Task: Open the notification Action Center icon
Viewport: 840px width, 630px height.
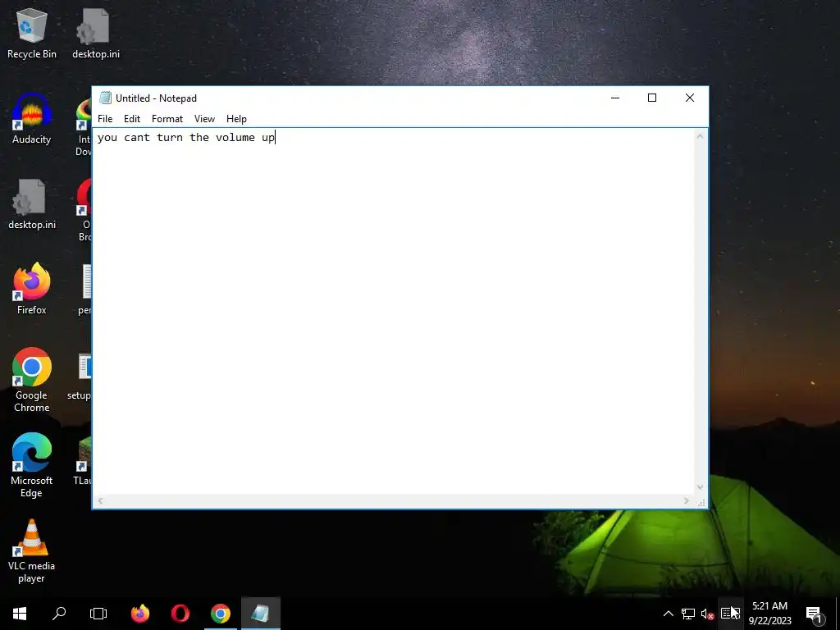Action: point(815,614)
